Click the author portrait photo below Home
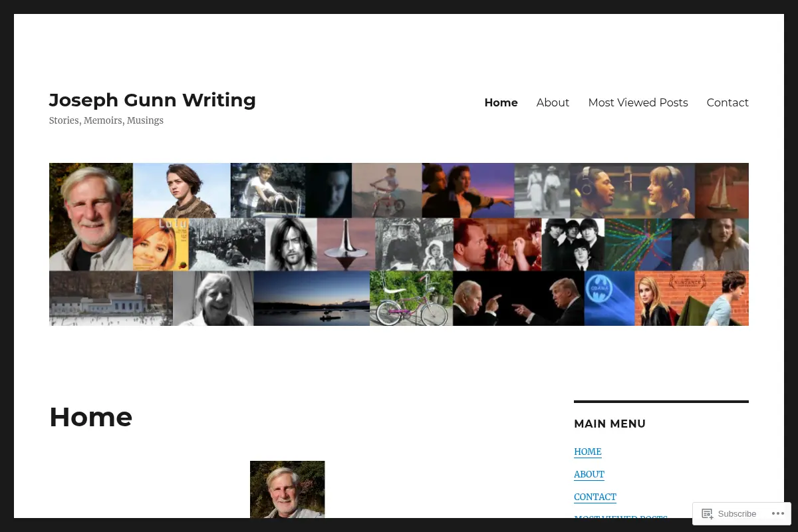Viewport: 798px width, 532px height. (287, 489)
